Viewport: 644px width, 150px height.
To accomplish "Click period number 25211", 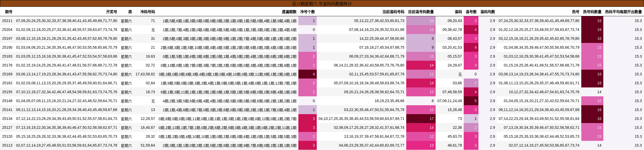I will [x=7, y=21].
